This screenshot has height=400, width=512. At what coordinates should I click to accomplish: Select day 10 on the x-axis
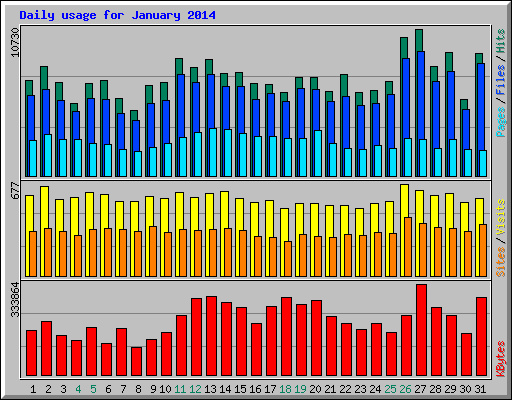click(x=165, y=389)
